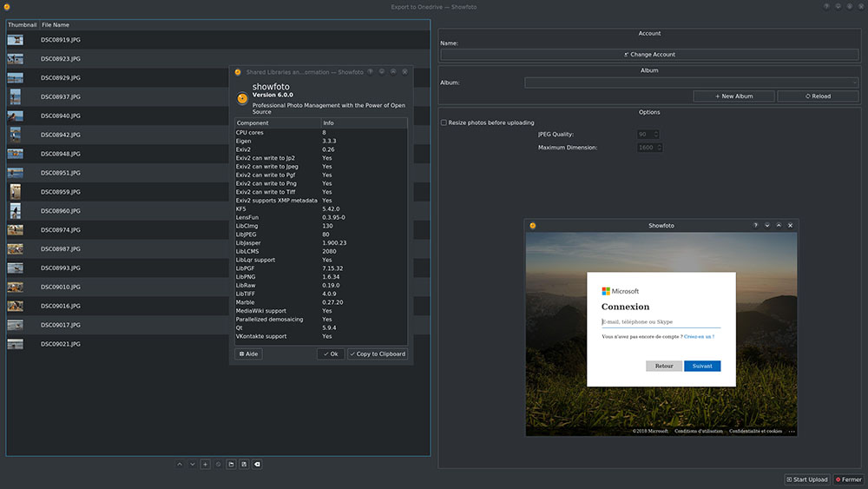This screenshot has width=868, height=489.
Task: Click Copy to Clipboard button
Action: pos(378,354)
